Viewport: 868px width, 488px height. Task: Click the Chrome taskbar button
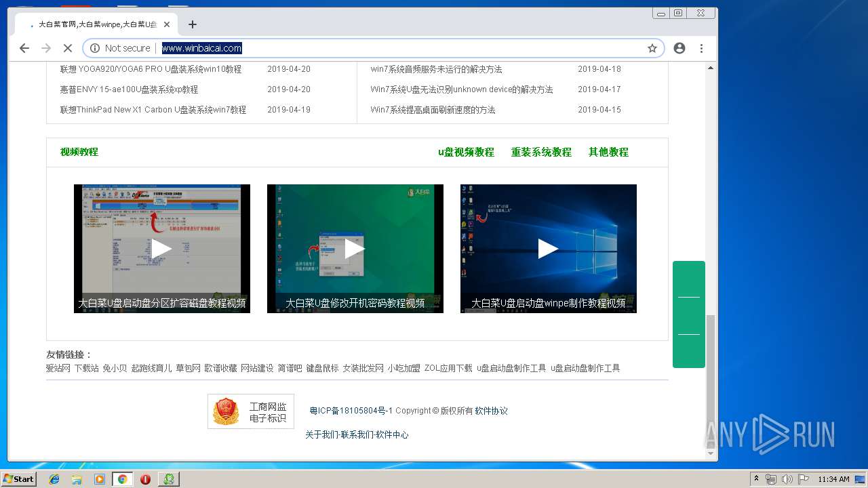click(x=123, y=479)
